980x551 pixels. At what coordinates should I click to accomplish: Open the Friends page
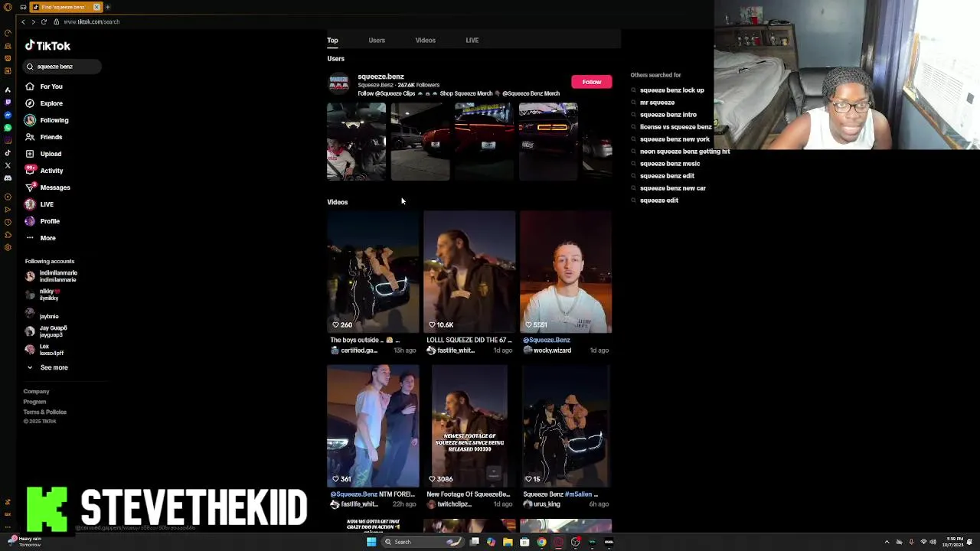[44, 137]
